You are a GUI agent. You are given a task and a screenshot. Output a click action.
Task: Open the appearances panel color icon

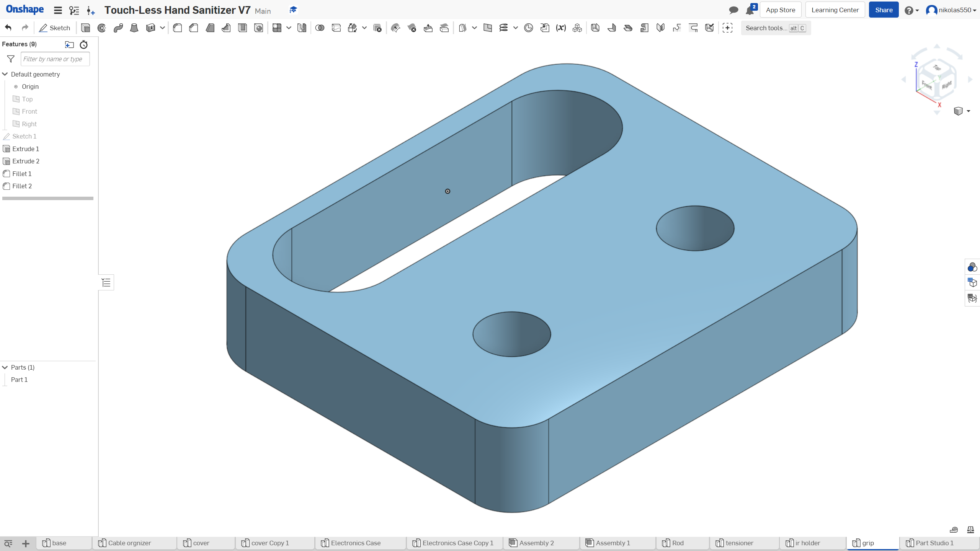pyautogui.click(x=972, y=267)
